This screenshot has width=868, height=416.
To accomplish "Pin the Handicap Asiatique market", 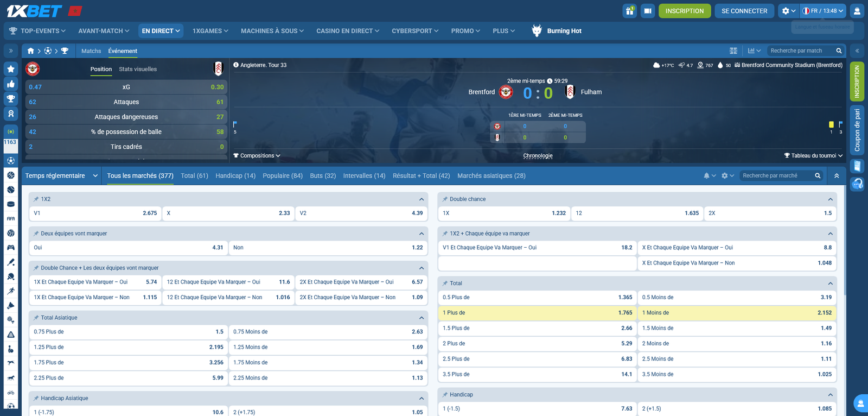I will [x=36, y=398].
